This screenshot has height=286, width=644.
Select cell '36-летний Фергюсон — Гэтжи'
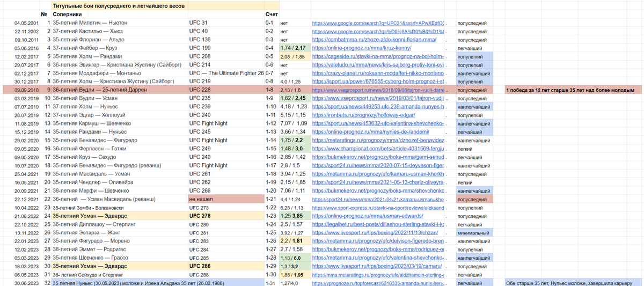(120, 148)
